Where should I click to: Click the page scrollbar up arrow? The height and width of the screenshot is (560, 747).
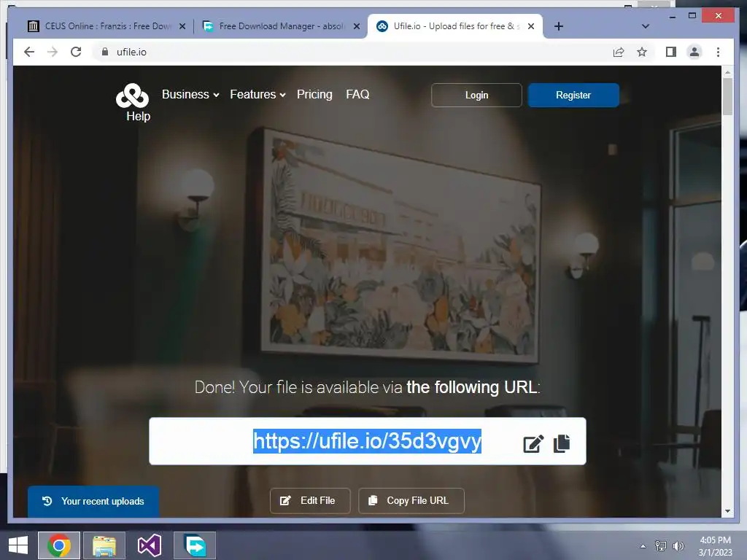point(727,72)
